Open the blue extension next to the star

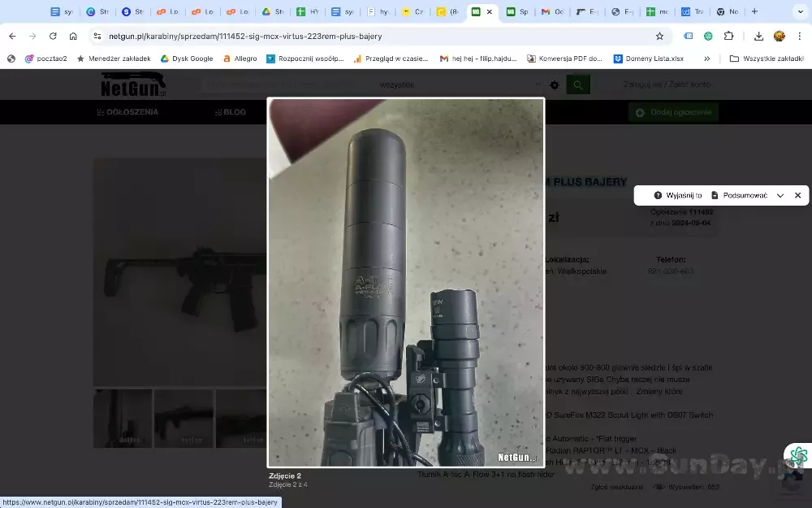[689, 37]
